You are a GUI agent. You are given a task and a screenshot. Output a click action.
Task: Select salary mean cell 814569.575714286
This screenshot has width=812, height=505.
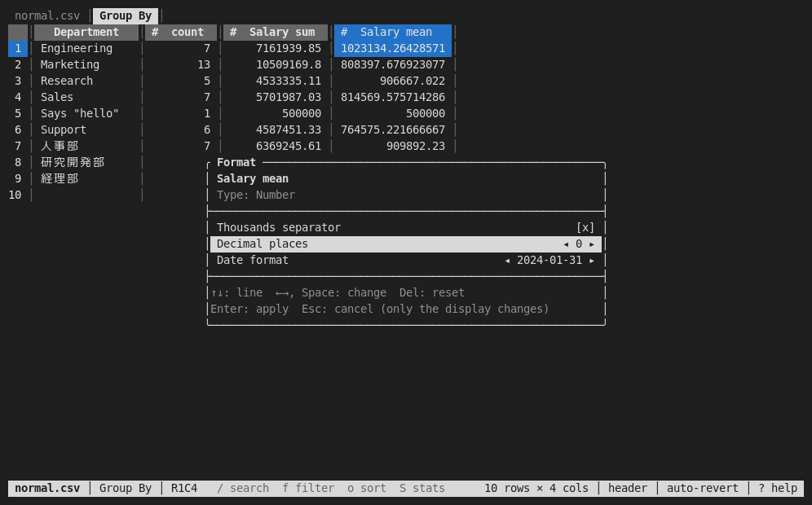point(393,97)
